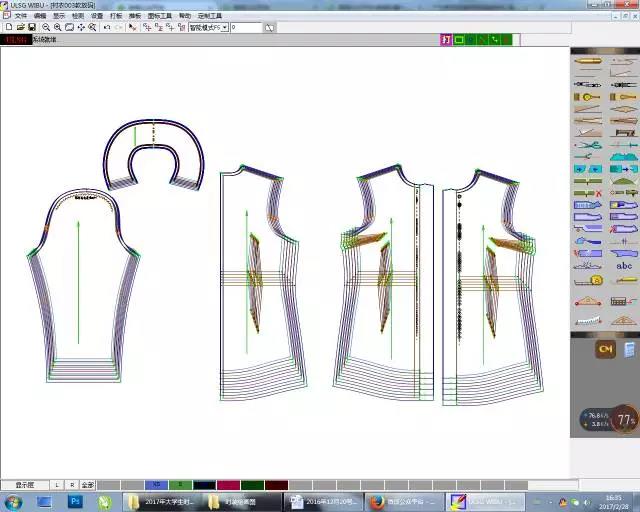The width and height of the screenshot is (640, 512).
Task: Open the 编辑 menu
Action: click(x=40, y=16)
